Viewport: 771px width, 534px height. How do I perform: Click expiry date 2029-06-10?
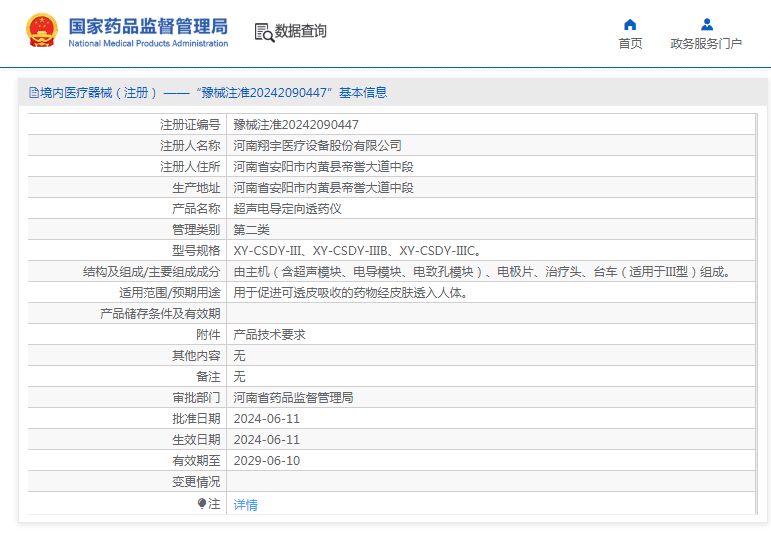267,461
